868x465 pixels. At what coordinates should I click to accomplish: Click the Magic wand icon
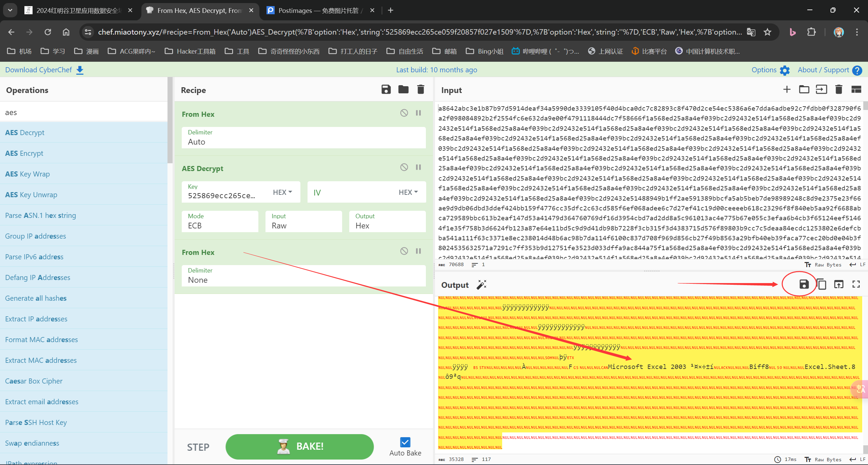[481, 284]
